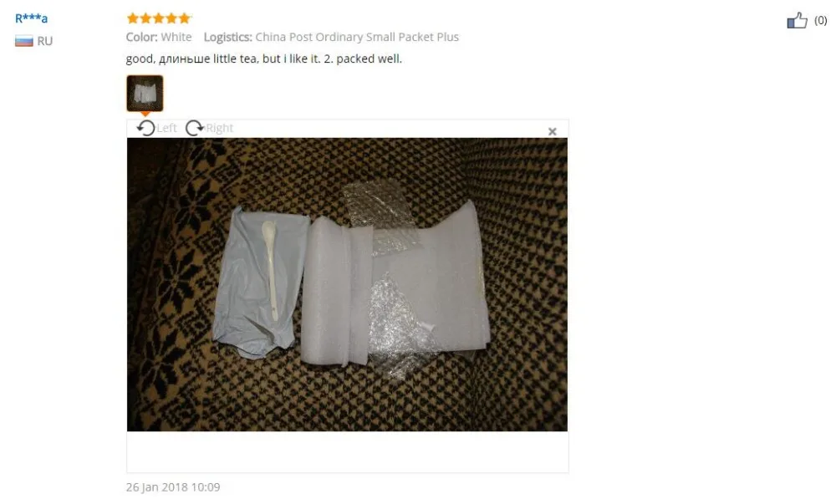Click the (0) helpful vote count
This screenshot has width=836, height=504.
[821, 21]
